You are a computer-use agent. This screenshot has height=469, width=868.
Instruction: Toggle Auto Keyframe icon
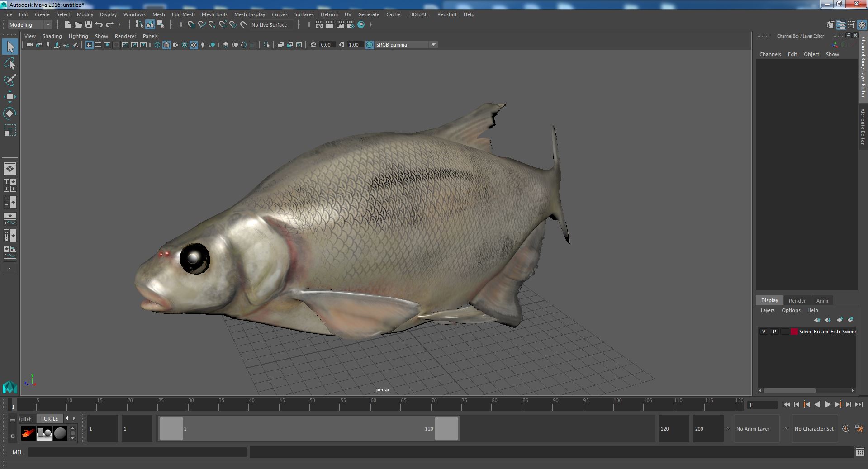point(845,428)
